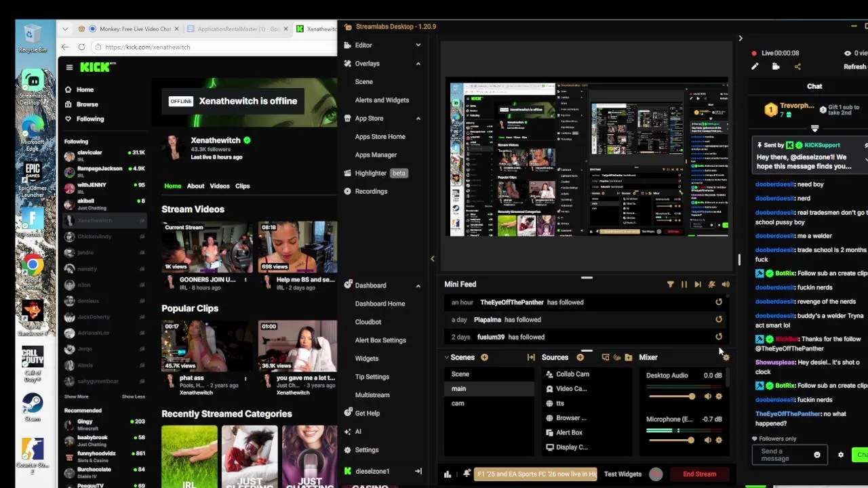The image size is (868, 488).
Task: Open Desktop Audio source settings gear
Action: (x=719, y=396)
